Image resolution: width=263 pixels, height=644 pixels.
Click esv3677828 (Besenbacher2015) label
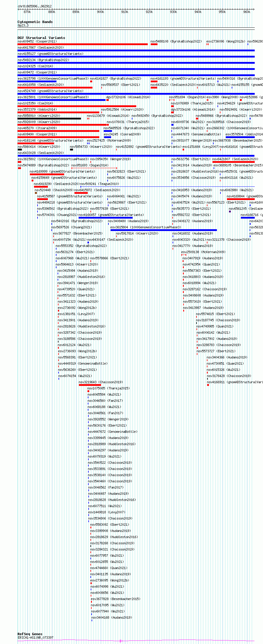[116, 599]
